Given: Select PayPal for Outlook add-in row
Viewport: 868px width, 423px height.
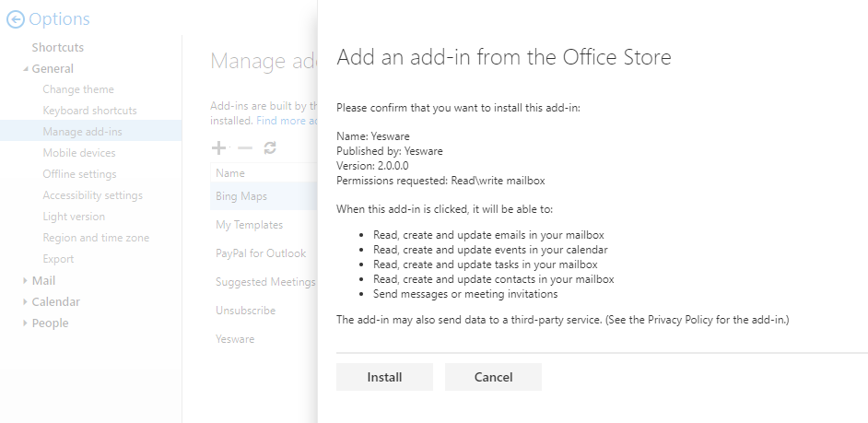Looking at the screenshot, I should 261,253.
